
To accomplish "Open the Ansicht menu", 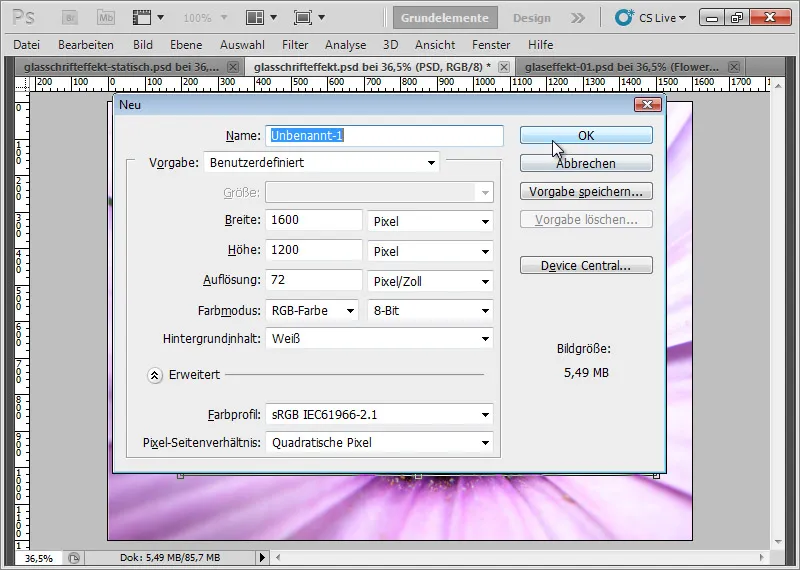I will (435, 45).
